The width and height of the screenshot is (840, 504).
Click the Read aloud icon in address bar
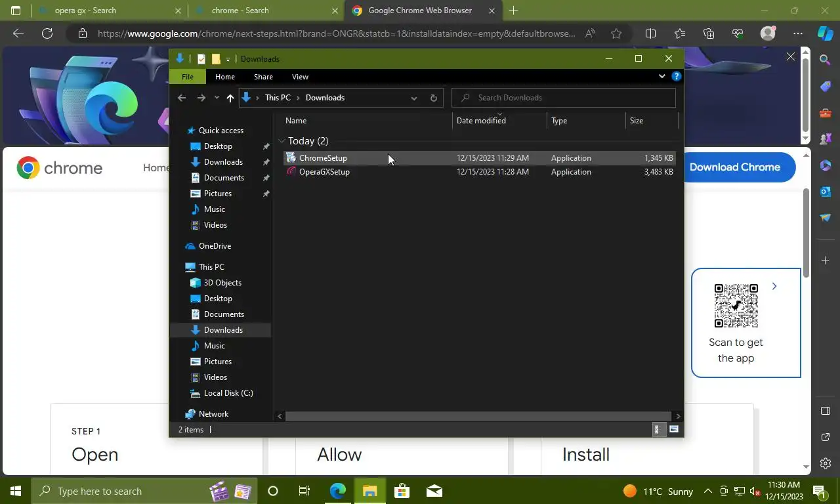590,33
